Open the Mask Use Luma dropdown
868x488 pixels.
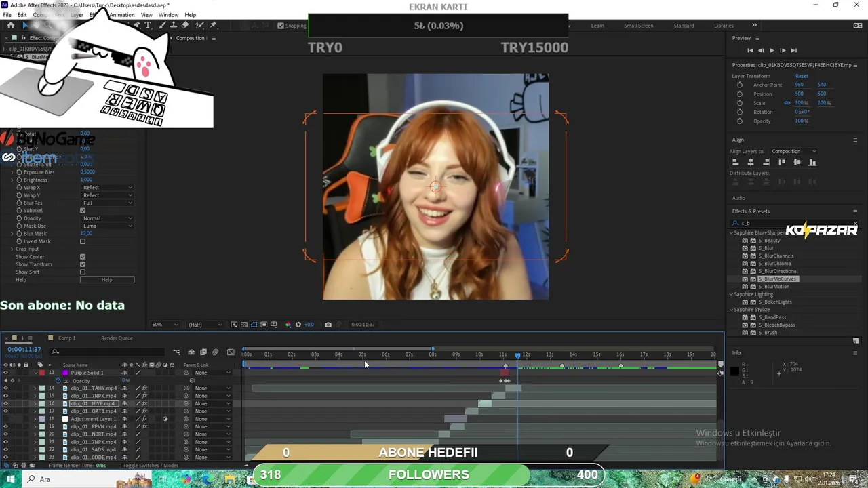point(107,226)
